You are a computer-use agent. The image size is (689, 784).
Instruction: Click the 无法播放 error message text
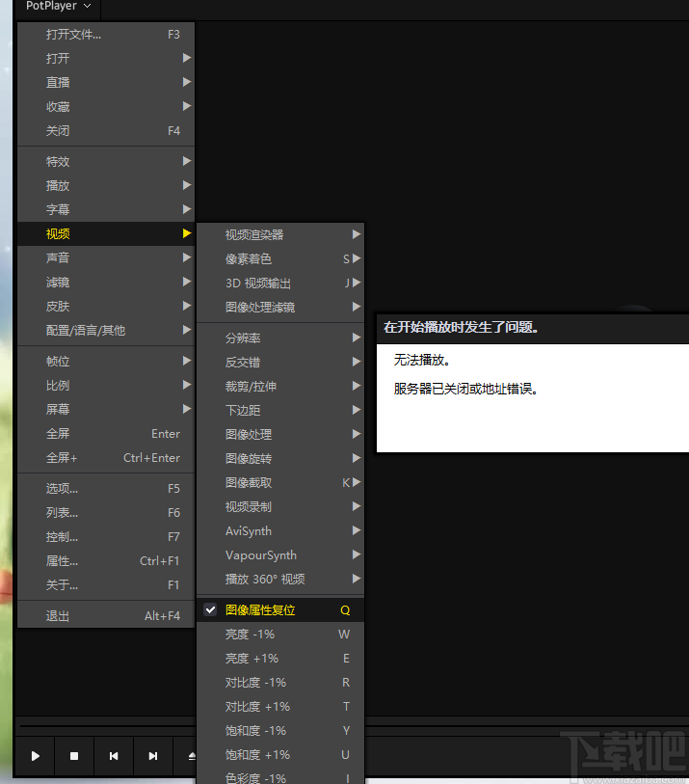pyautogui.click(x=422, y=361)
